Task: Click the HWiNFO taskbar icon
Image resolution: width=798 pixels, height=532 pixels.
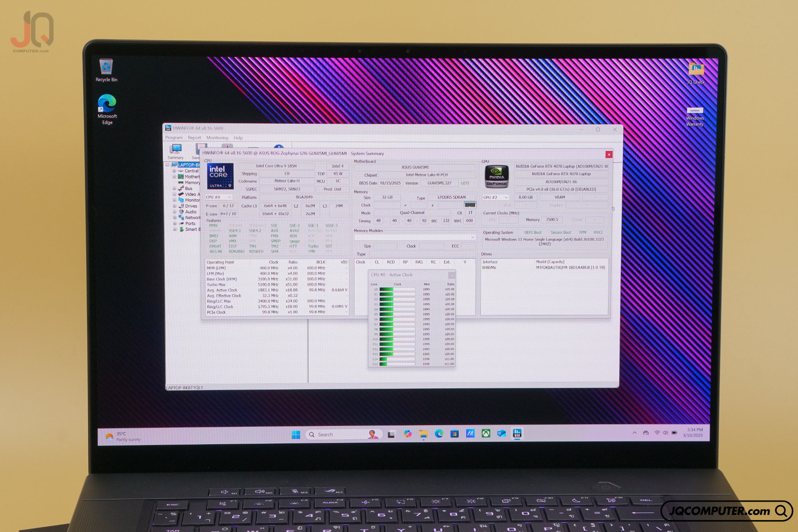Action: 517,433
